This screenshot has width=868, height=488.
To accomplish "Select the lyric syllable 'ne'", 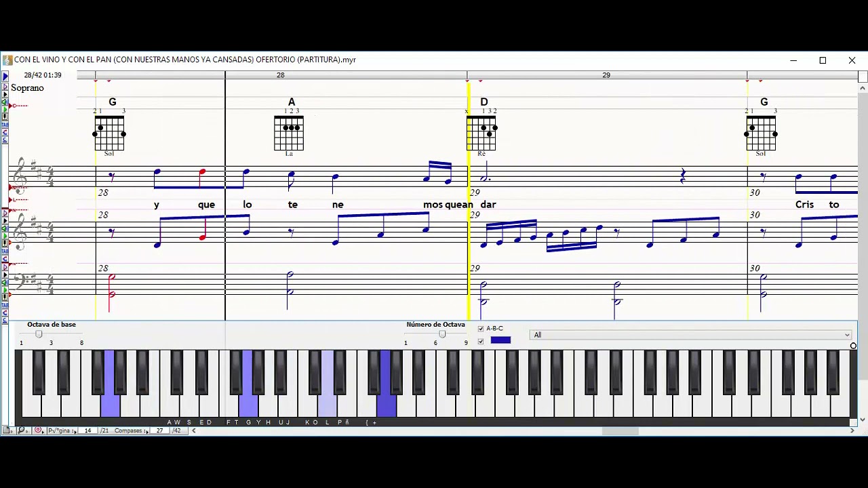I will (x=338, y=205).
